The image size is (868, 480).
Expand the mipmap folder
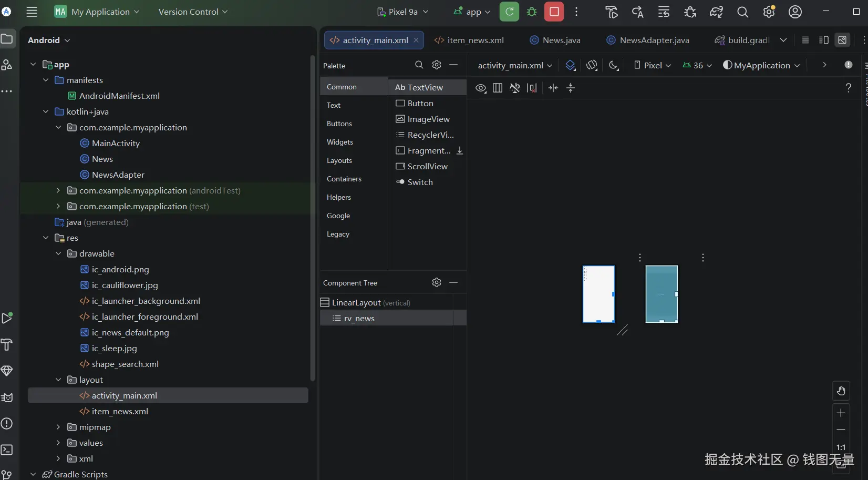coord(58,427)
